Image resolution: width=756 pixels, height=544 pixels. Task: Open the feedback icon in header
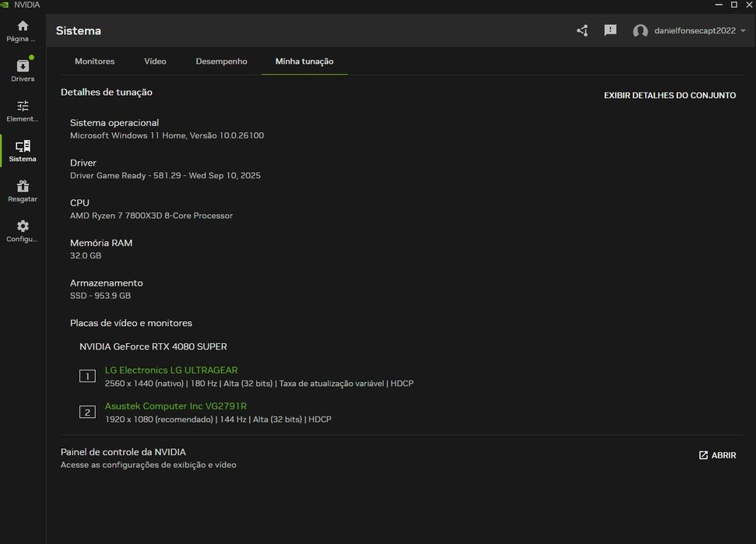610,30
